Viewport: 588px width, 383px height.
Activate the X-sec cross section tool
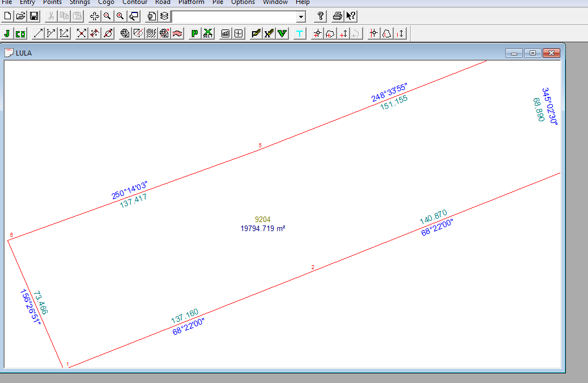click(207, 33)
